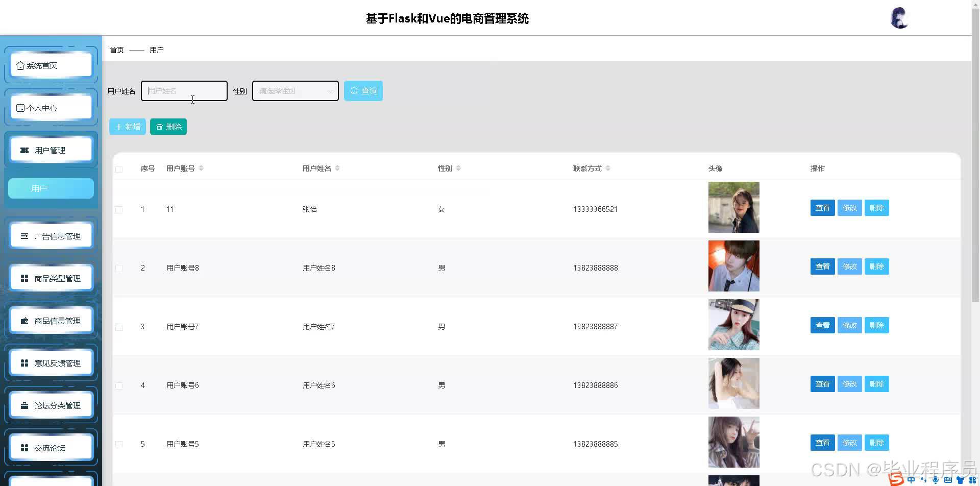Viewport: 980px width, 486px height.
Task: Go to 系统首页 in sidebar
Action: point(51,65)
